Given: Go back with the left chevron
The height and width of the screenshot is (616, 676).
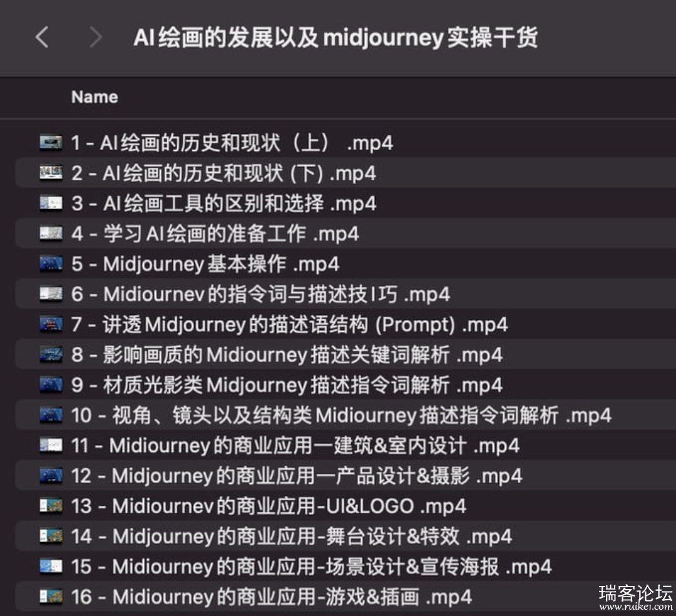Looking at the screenshot, I should [42, 37].
